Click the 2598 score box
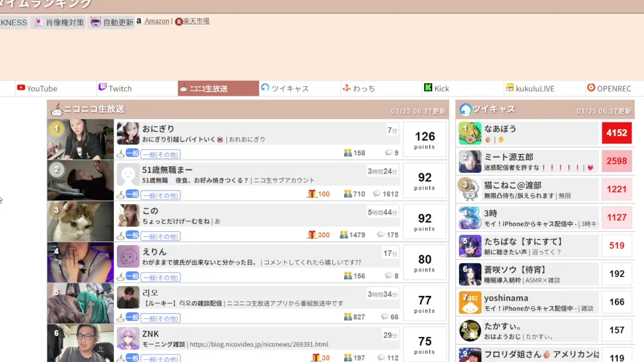The height and width of the screenshot is (362, 644). (x=617, y=161)
